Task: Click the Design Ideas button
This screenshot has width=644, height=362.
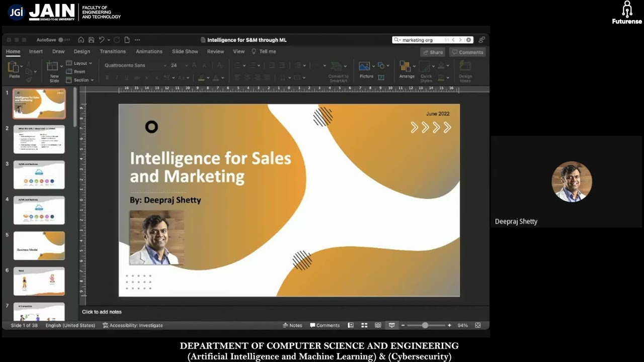Action: [465, 72]
